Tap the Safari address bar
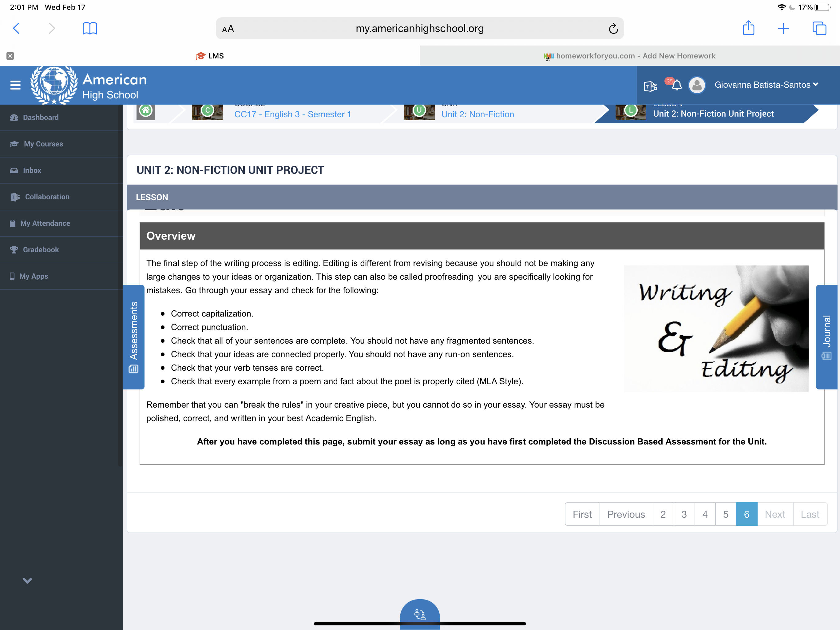The image size is (840, 630). tap(419, 29)
